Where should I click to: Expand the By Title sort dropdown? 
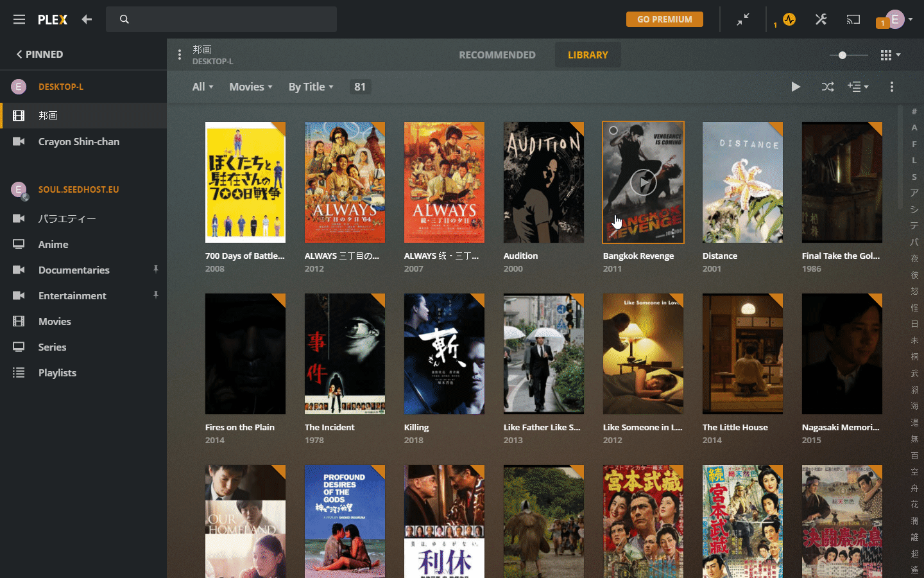click(x=311, y=87)
